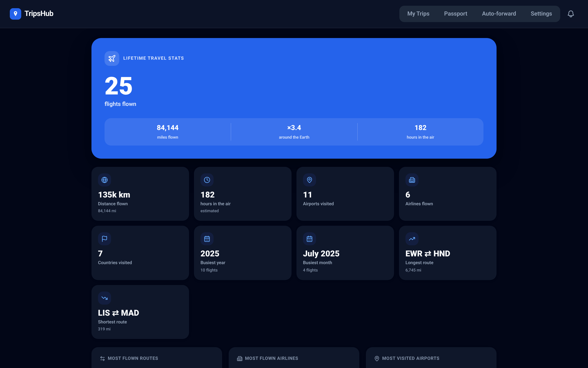Viewport: 588px width, 368px height.
Task: Go to the Passport tab
Action: click(x=455, y=14)
